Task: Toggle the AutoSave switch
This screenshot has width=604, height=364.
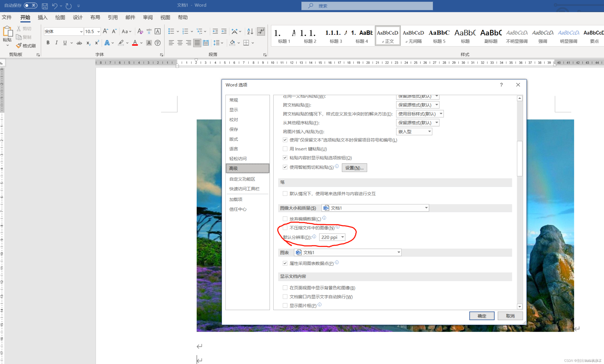Action: point(30,5)
